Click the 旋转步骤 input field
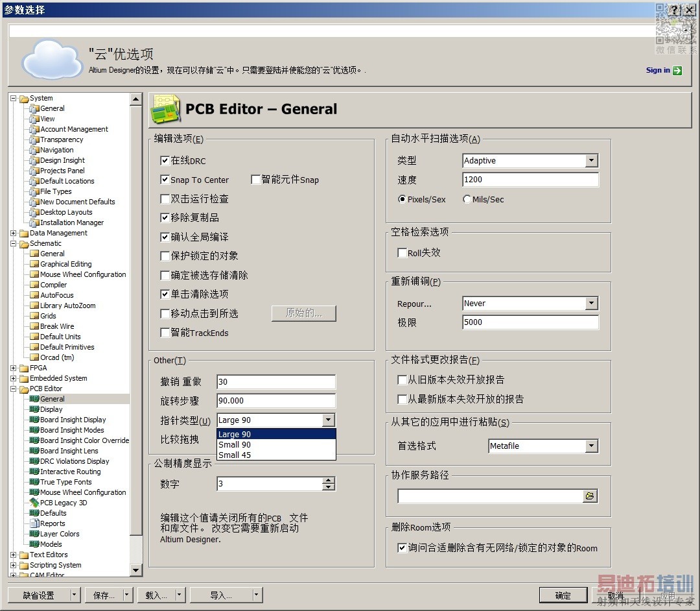Screen dimensions: 700x611 pyautogui.click(x=276, y=401)
